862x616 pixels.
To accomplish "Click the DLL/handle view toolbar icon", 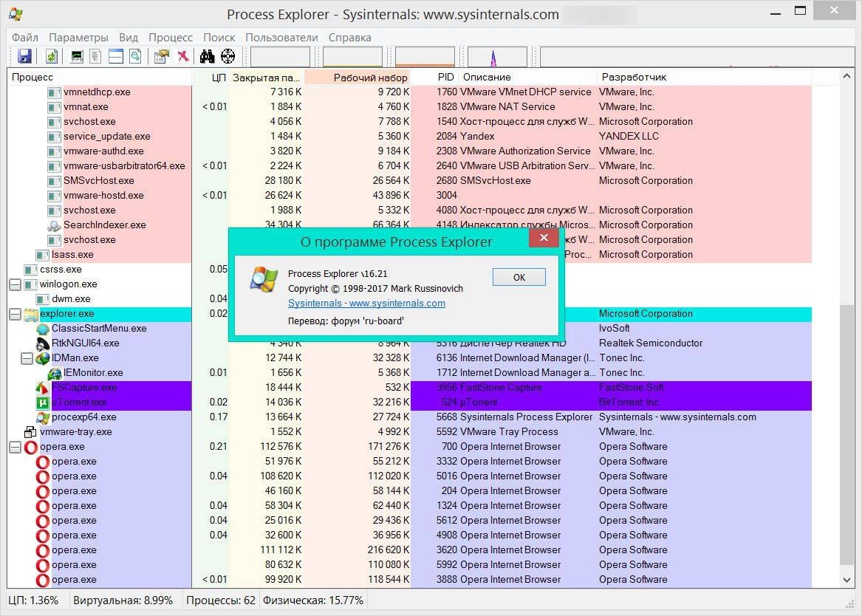I will coord(135,56).
